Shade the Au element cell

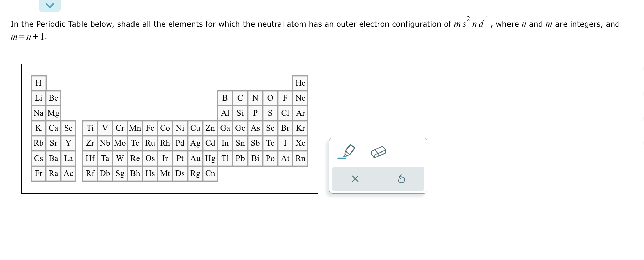(195, 158)
